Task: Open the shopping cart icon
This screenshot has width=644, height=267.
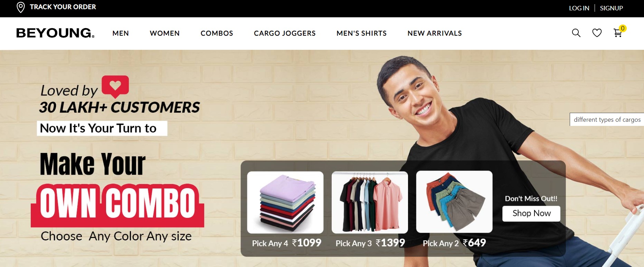Action: coord(618,33)
